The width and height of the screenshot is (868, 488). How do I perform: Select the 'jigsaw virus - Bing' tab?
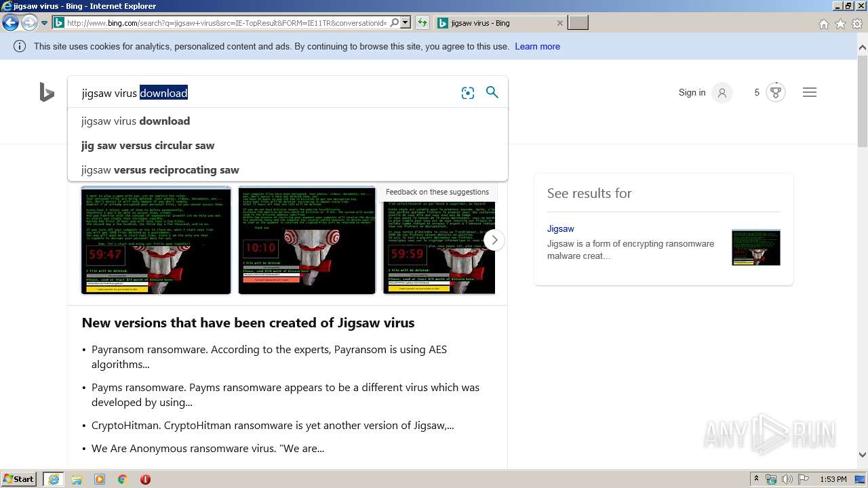(x=500, y=23)
